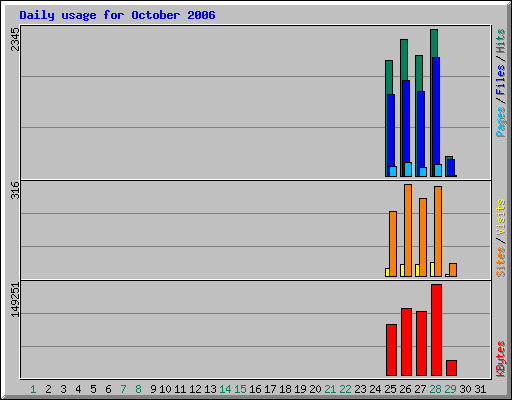
Task: Click the blue 'Files' legend label
Action: point(501,80)
